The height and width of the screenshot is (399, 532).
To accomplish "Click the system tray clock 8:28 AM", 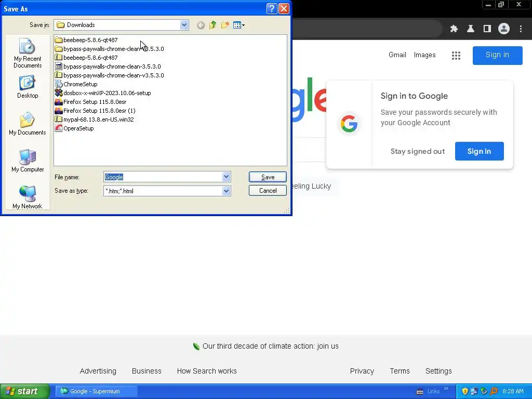I will point(513,392).
